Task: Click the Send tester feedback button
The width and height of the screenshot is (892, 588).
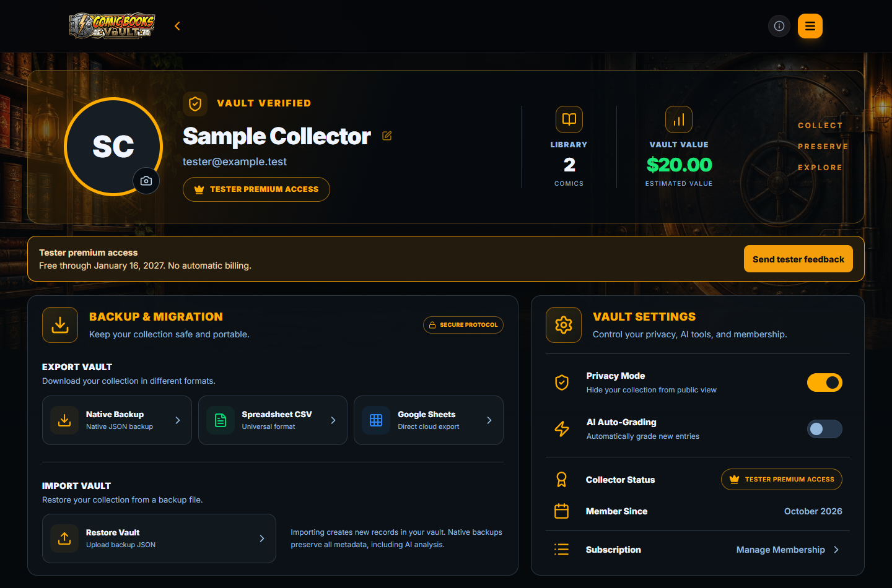Action: pos(798,259)
